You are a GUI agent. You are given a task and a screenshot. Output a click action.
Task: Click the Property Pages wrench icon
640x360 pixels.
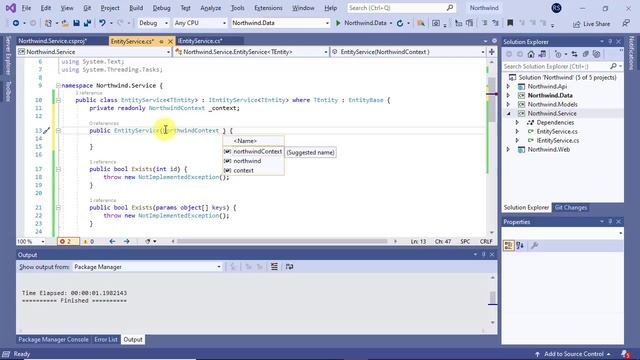coord(534,245)
